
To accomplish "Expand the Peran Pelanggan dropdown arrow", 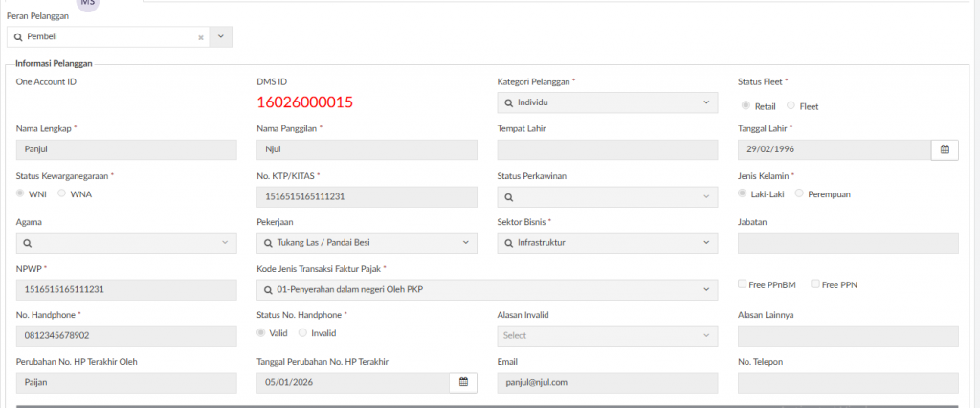I will point(221,37).
